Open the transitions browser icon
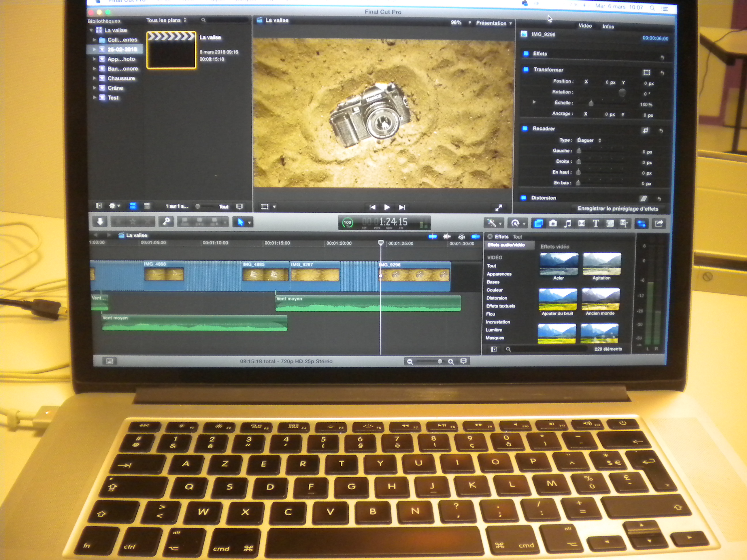Screen dimensions: 747x560 coord(582,223)
